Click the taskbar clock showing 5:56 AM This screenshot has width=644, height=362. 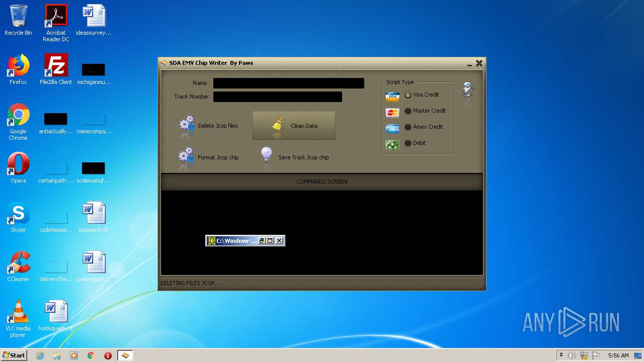(x=618, y=355)
